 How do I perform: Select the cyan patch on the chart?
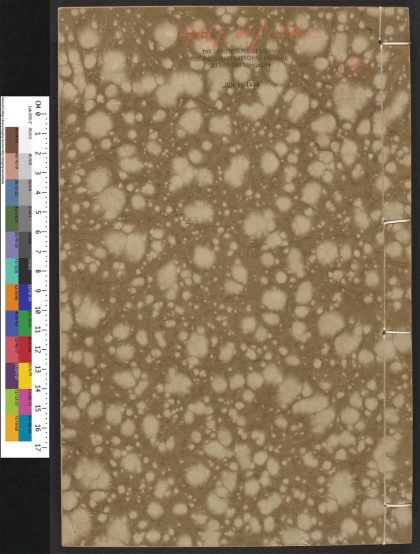click(25, 428)
